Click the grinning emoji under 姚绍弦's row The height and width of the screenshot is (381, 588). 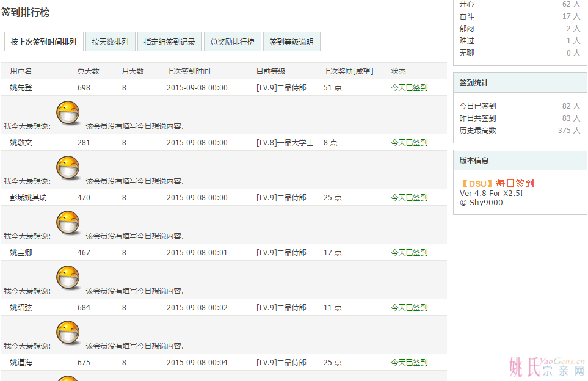click(68, 333)
